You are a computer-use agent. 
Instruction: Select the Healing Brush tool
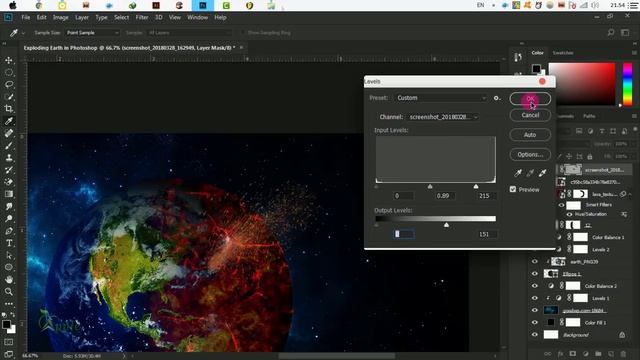[9, 133]
